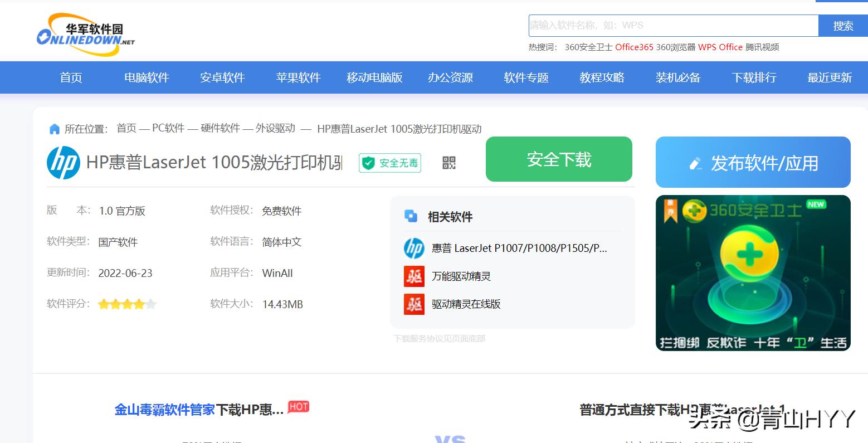Click the green 安全下载 button
The image size is (868, 443).
click(558, 159)
